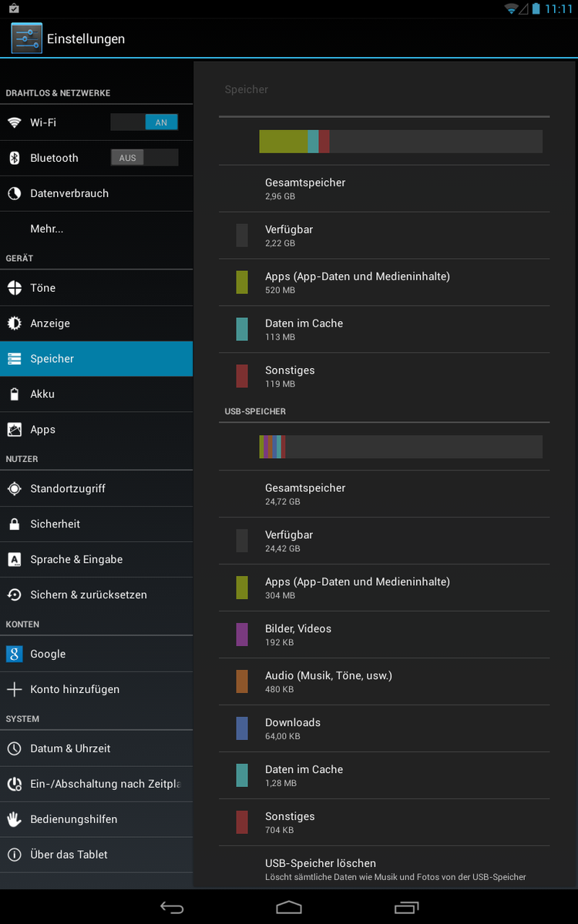This screenshot has width=578, height=924.
Task: Tap Konto hinzufügen
Action: [x=96, y=689]
